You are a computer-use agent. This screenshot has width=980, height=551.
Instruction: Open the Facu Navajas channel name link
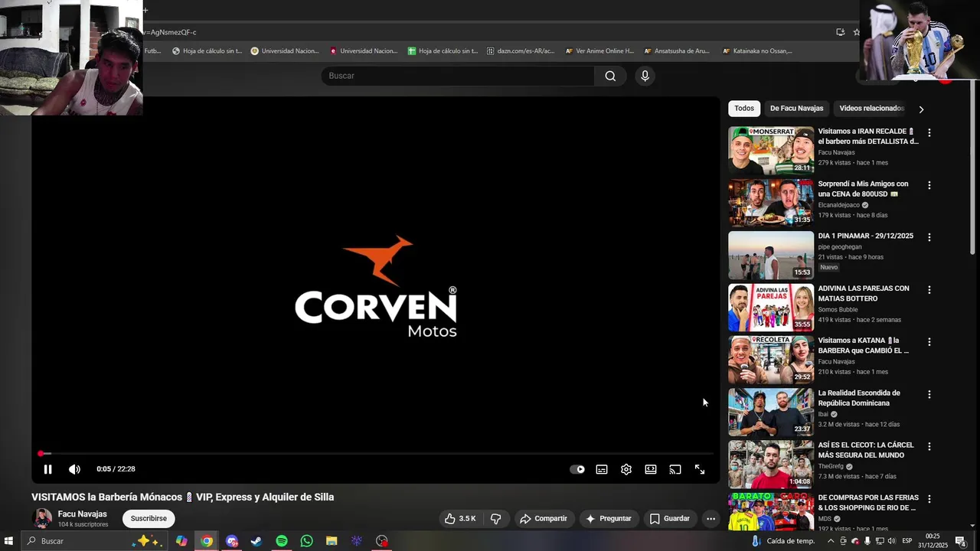pyautogui.click(x=82, y=514)
